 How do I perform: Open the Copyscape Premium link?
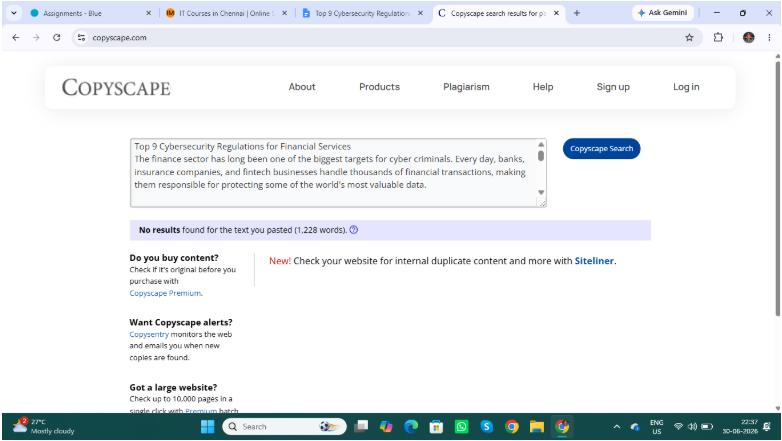tap(165, 293)
